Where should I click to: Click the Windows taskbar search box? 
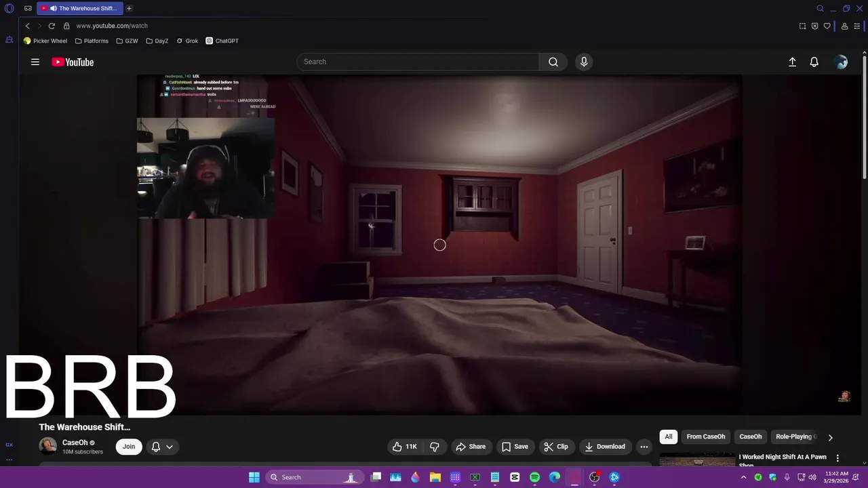(x=313, y=477)
